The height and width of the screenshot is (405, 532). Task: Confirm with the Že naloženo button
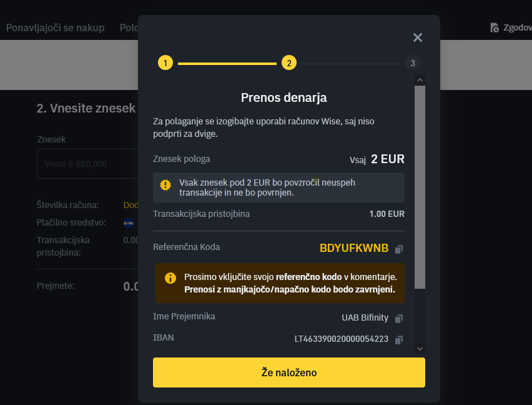click(x=289, y=372)
